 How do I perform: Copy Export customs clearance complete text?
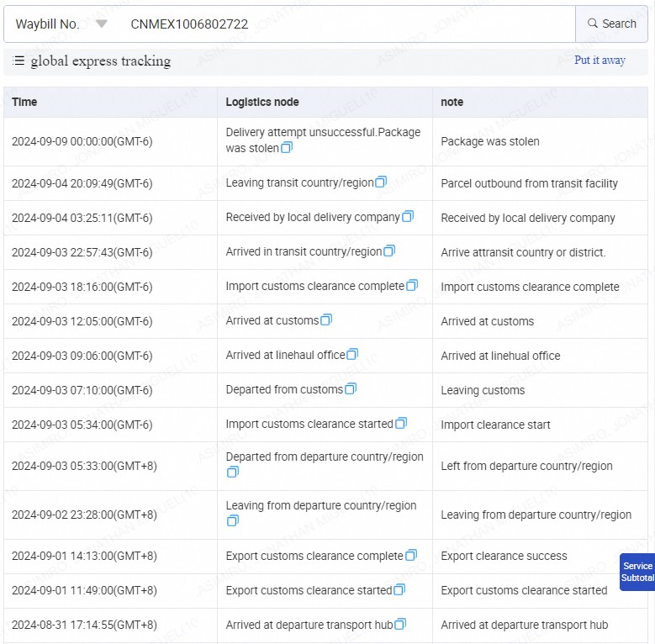[x=411, y=556]
